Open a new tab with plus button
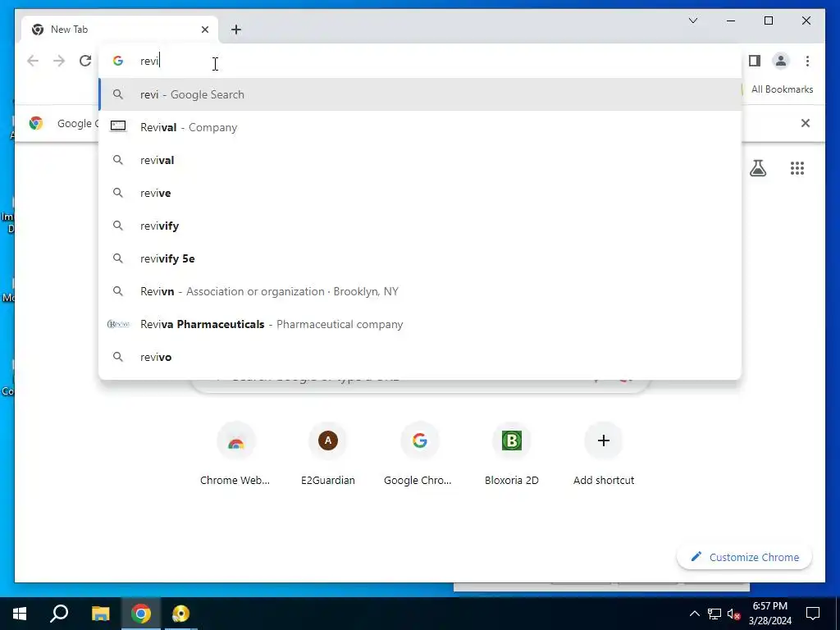This screenshot has height=630, width=840. click(x=236, y=30)
